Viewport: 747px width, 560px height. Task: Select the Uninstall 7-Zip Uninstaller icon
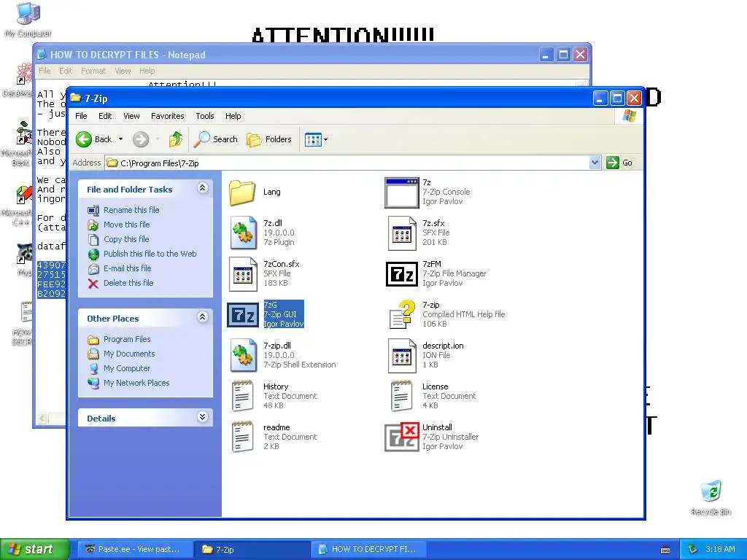(x=402, y=437)
